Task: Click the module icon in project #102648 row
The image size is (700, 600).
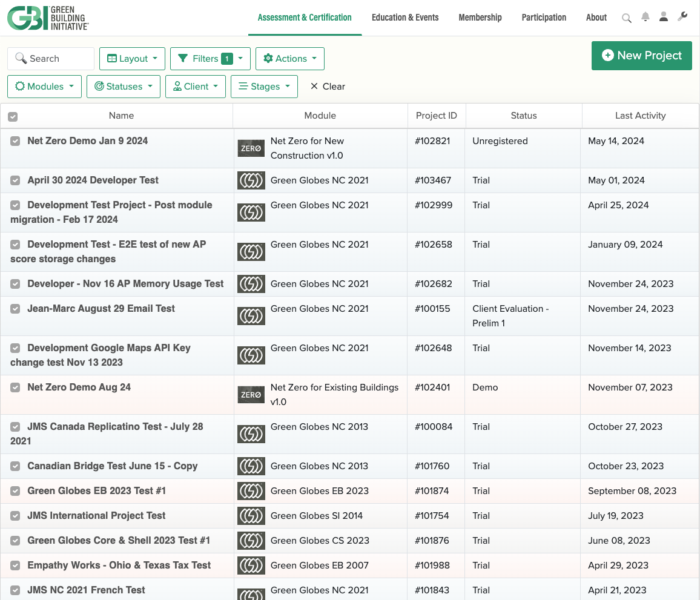Action: 251,355
